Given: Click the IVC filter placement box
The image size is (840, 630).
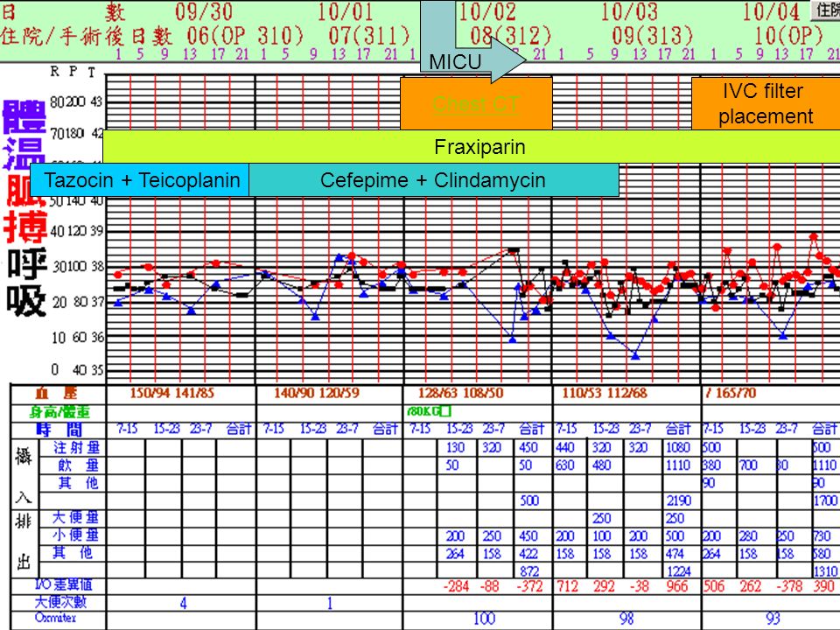Looking at the screenshot, I should [x=766, y=104].
